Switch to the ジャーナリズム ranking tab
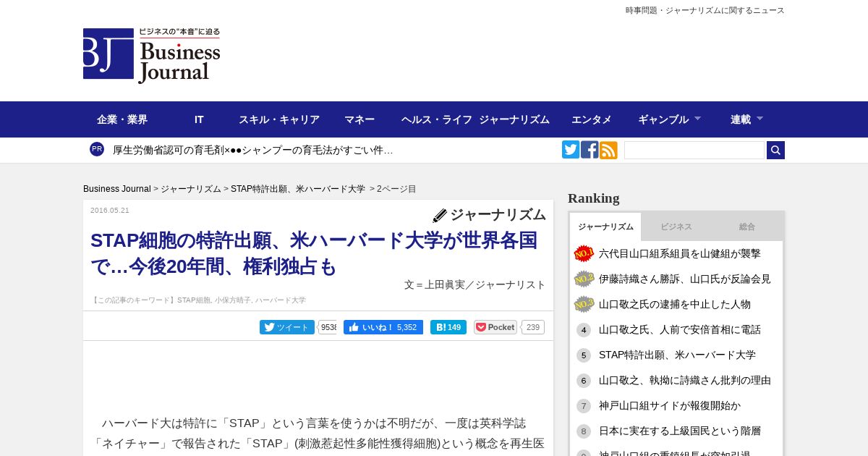The image size is (868, 456). pos(605,227)
